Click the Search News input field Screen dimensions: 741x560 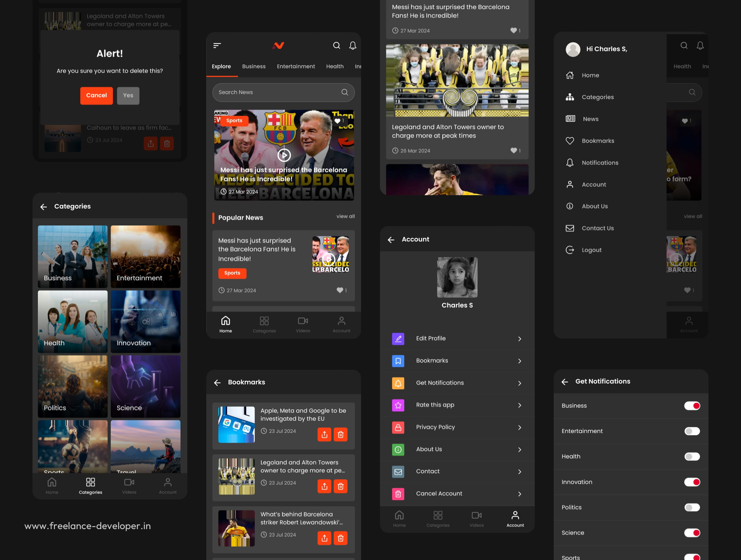pos(278,93)
